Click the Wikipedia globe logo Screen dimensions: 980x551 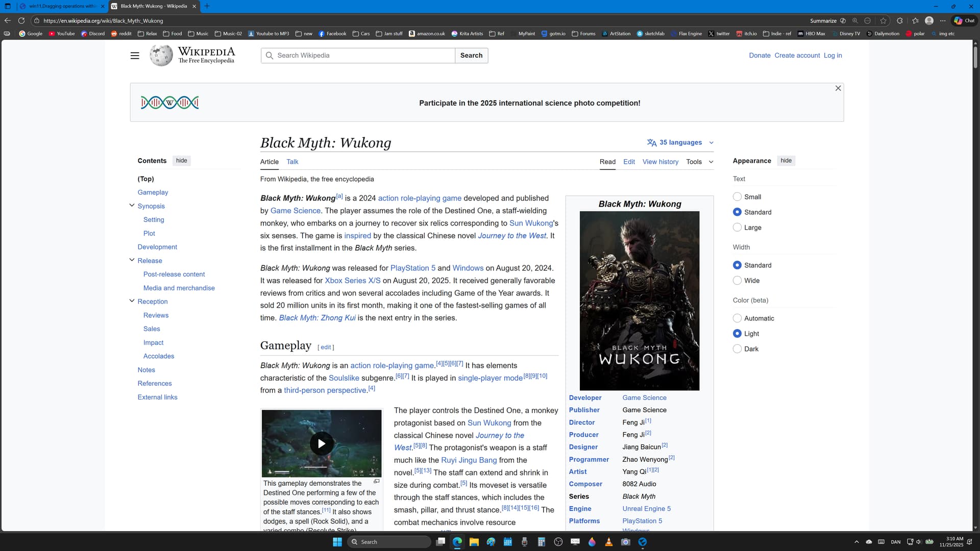(161, 56)
